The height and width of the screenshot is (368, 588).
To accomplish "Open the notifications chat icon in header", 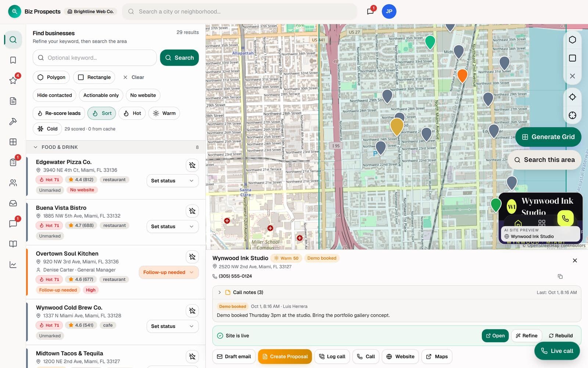I will [x=370, y=11].
